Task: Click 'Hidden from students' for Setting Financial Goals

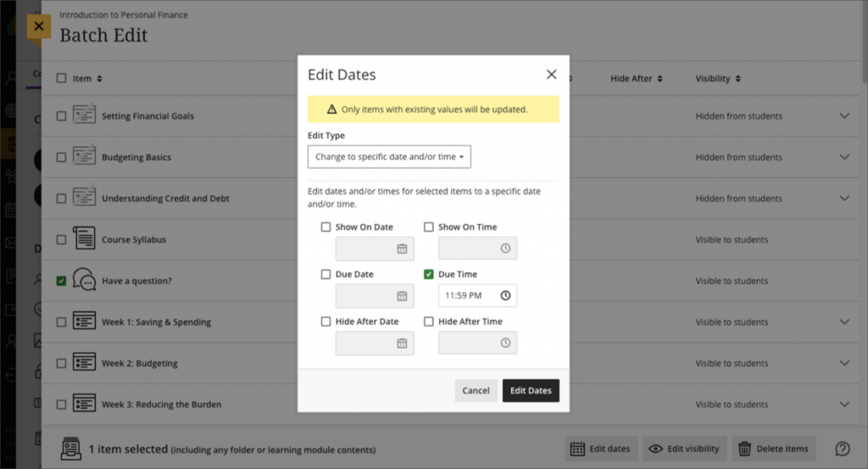Action: [739, 115]
